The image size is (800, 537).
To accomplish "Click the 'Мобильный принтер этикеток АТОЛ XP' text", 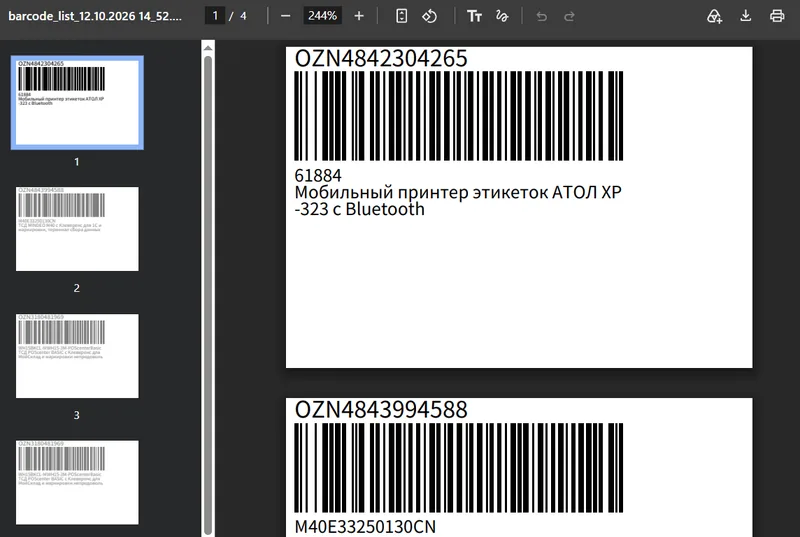I will pos(458,192).
